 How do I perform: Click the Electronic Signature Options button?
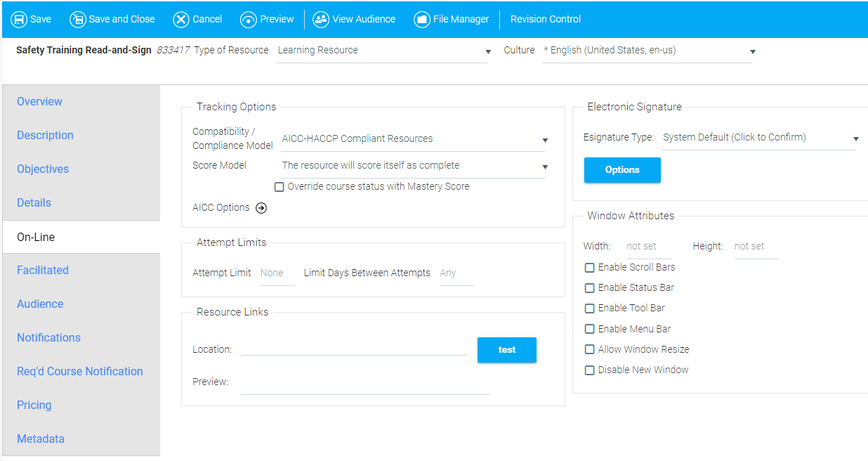[622, 170]
